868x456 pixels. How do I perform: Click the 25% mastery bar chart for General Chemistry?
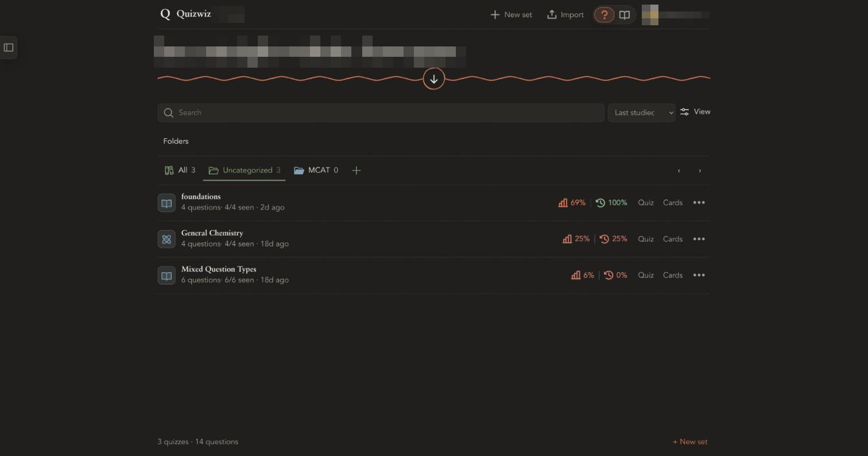[x=576, y=239]
